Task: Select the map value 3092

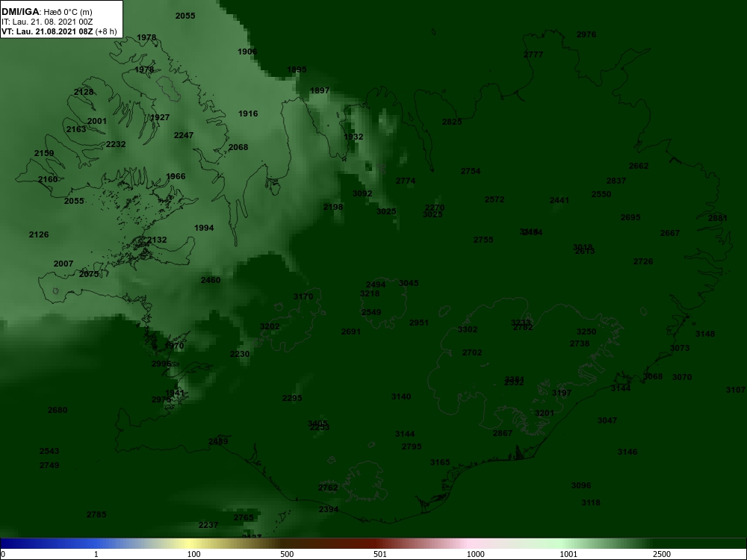Action: coord(362,193)
